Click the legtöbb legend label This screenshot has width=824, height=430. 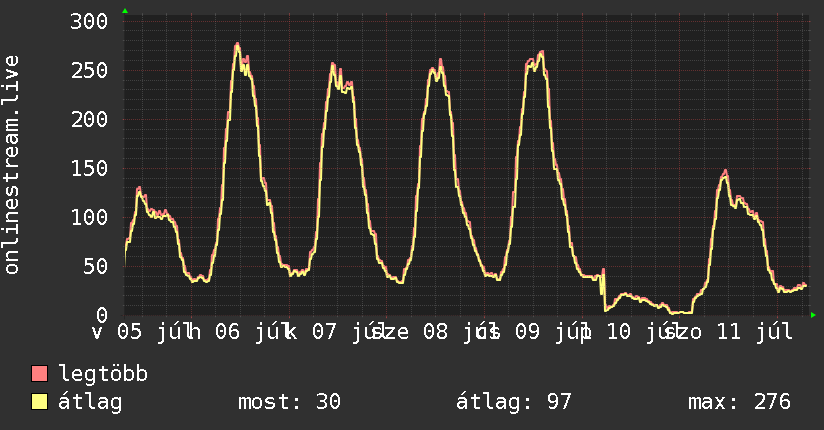(x=103, y=373)
